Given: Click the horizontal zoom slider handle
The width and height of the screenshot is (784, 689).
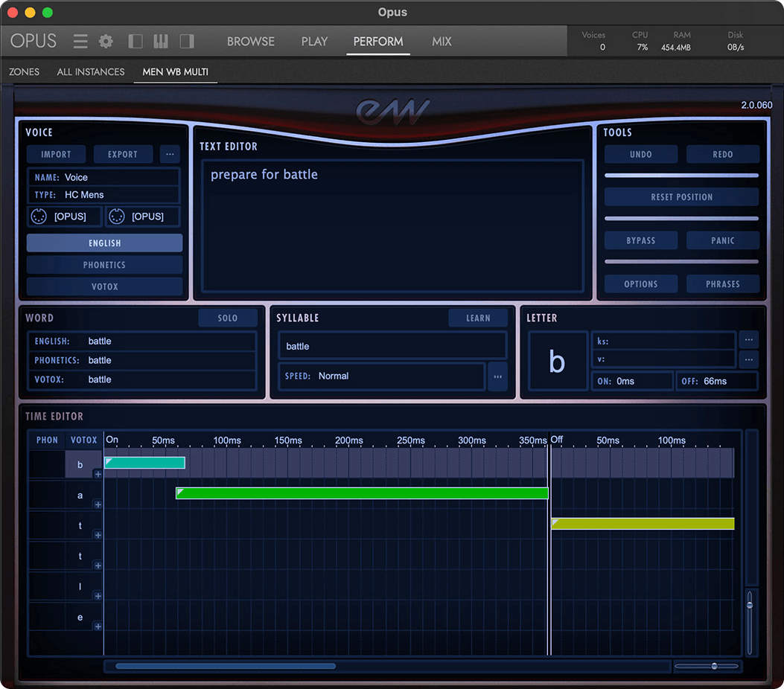Looking at the screenshot, I should 714,666.
